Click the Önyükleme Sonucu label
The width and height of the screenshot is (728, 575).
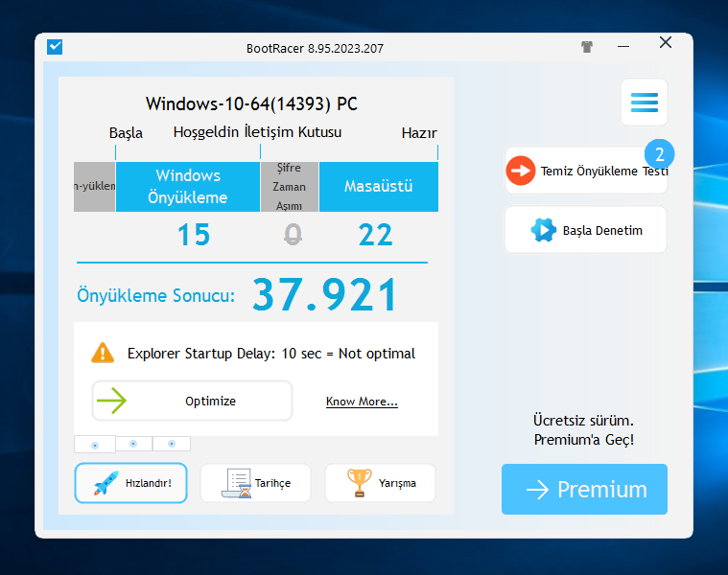tap(156, 295)
